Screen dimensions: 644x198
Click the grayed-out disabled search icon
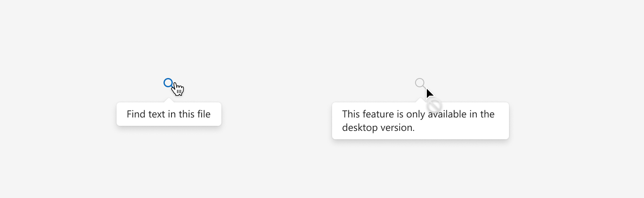coord(421,83)
